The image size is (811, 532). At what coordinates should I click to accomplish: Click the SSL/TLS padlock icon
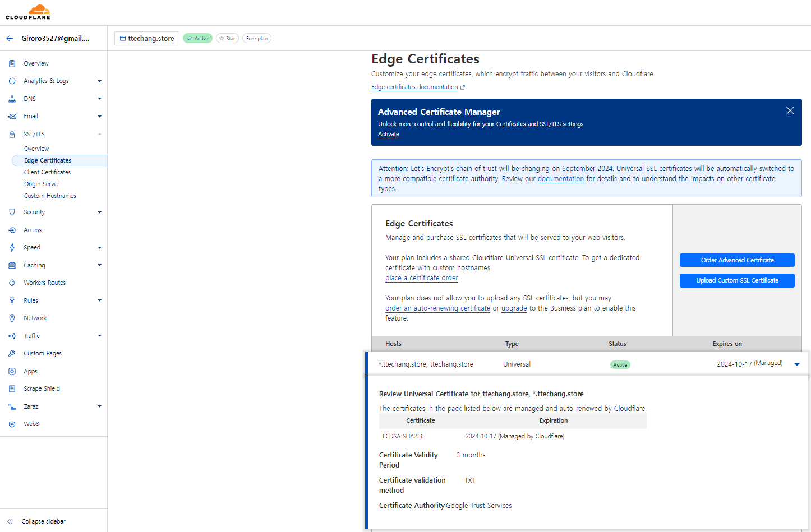point(12,134)
